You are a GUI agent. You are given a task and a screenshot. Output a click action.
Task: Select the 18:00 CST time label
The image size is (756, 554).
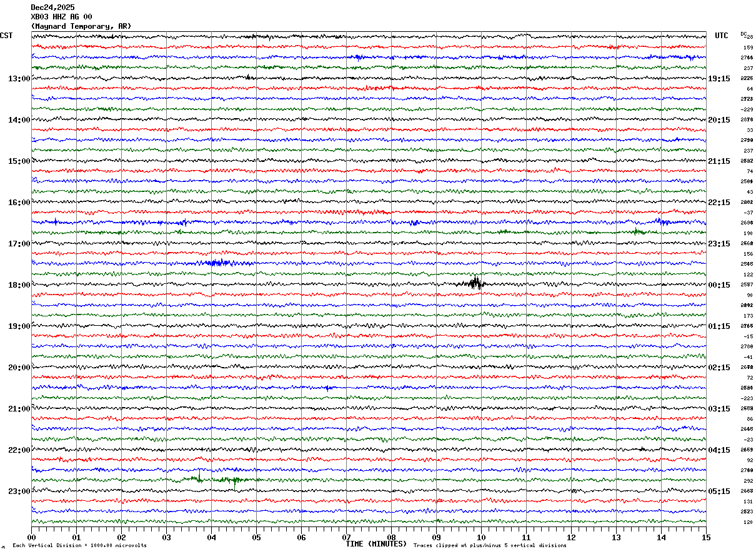(19, 285)
